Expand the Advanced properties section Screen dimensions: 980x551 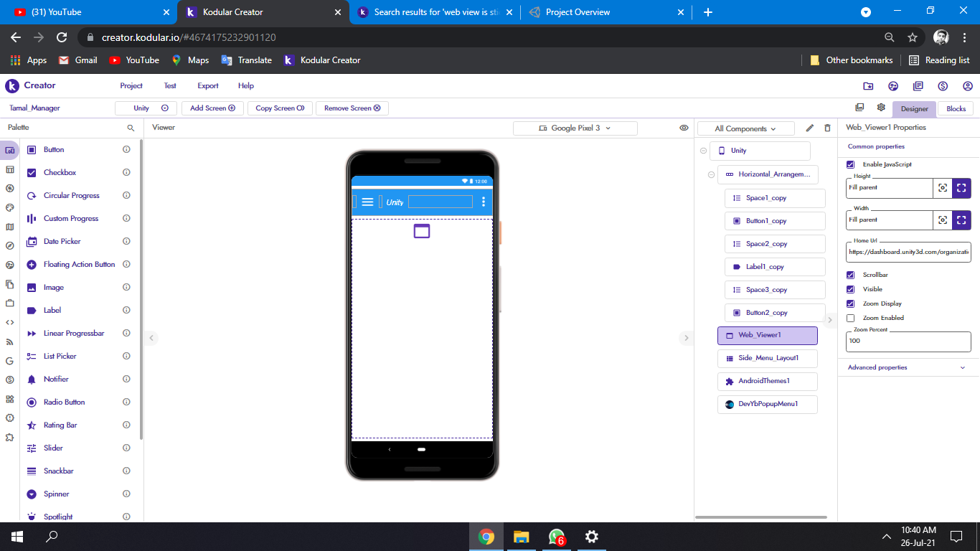[x=908, y=367]
